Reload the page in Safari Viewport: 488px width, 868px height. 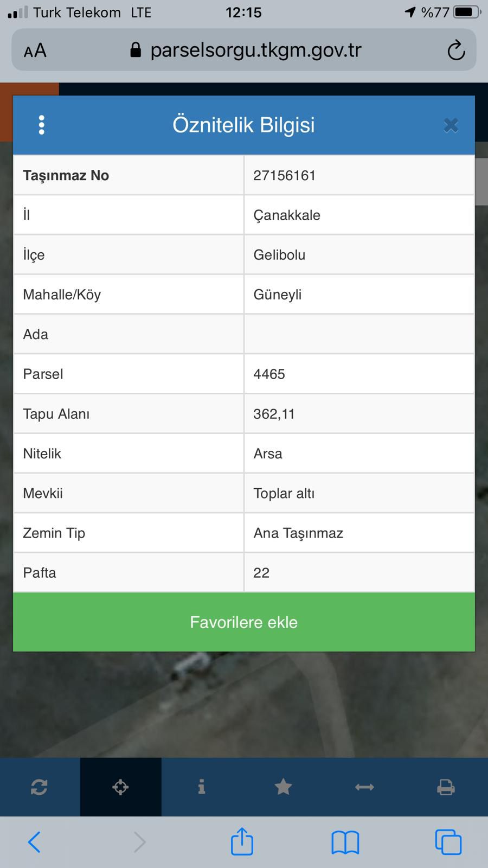tap(456, 50)
